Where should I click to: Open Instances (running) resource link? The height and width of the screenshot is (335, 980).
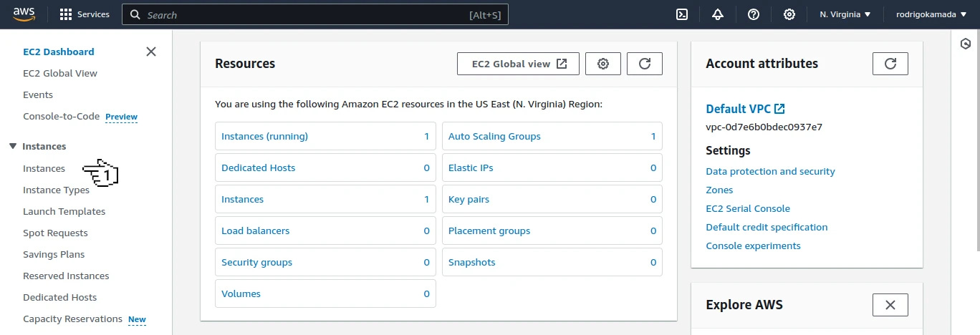coord(264,136)
